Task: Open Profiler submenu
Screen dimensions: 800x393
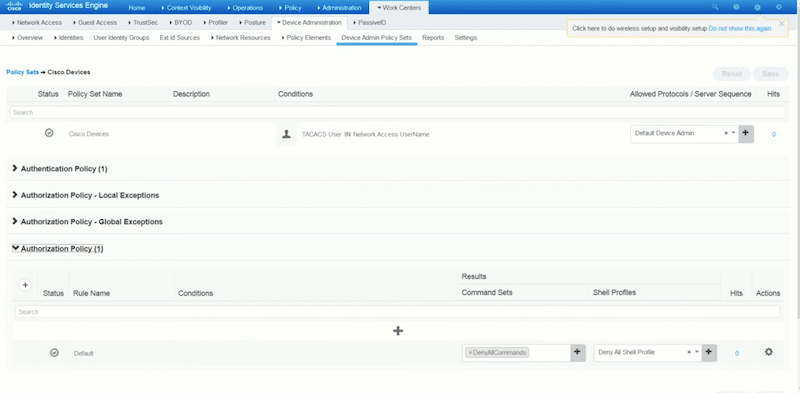Action: pyautogui.click(x=215, y=22)
